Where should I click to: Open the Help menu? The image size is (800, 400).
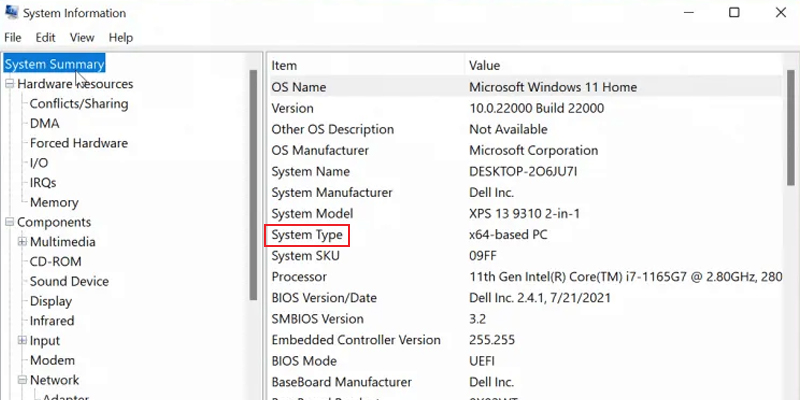coord(121,38)
